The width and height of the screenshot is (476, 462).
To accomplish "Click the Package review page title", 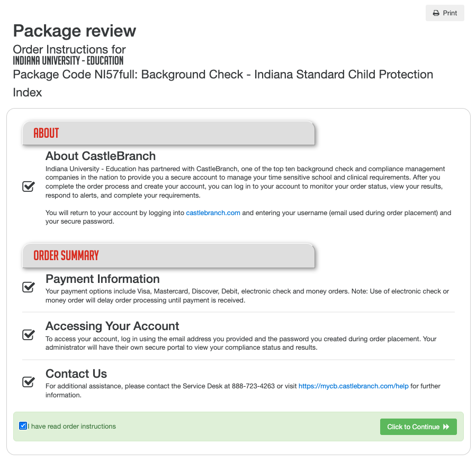I will click(74, 31).
